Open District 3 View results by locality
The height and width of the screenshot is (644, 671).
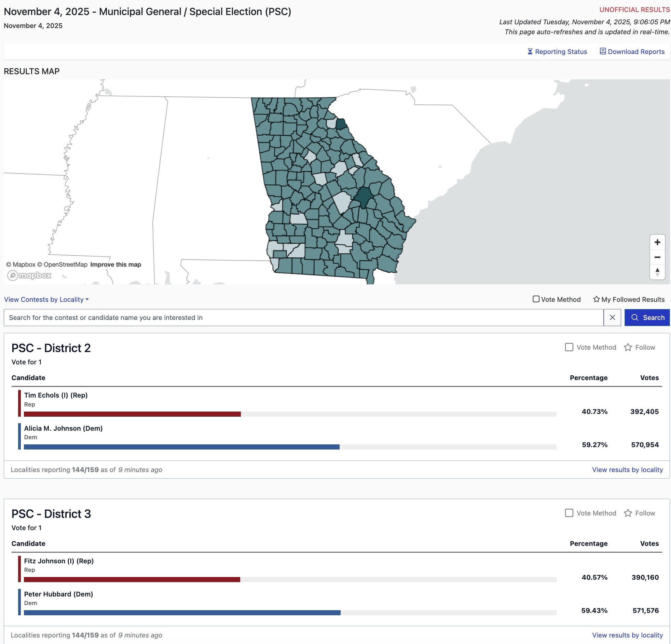[x=627, y=635]
